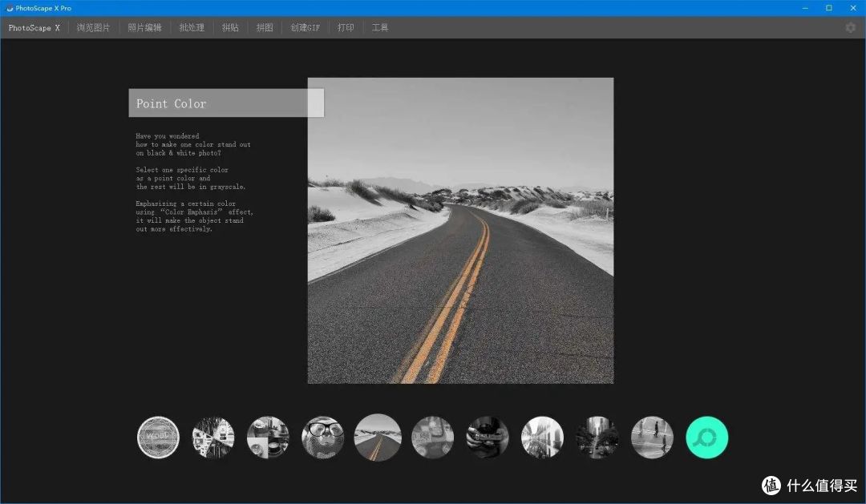Open the settings gear icon

(x=851, y=27)
